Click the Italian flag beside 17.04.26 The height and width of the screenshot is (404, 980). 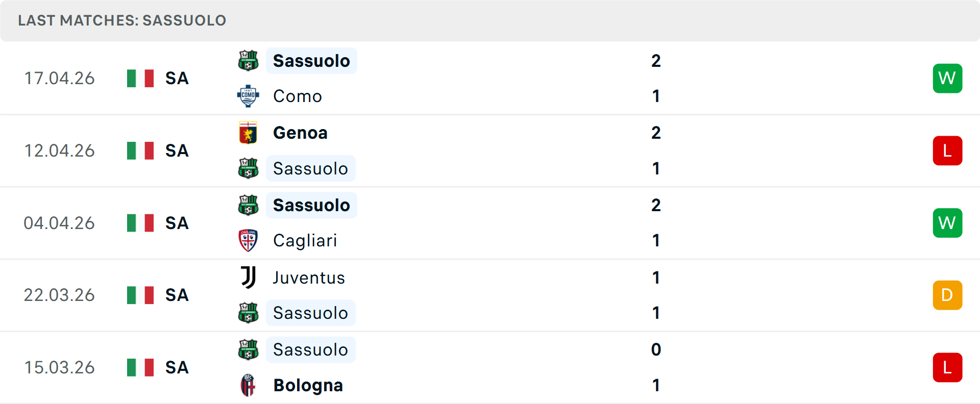point(140,78)
